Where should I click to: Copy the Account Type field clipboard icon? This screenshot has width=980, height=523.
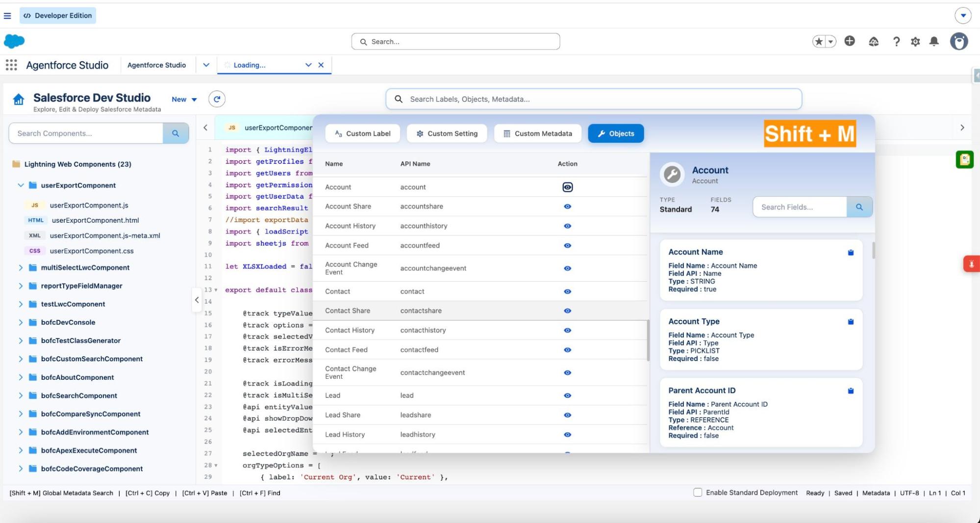[x=851, y=322]
